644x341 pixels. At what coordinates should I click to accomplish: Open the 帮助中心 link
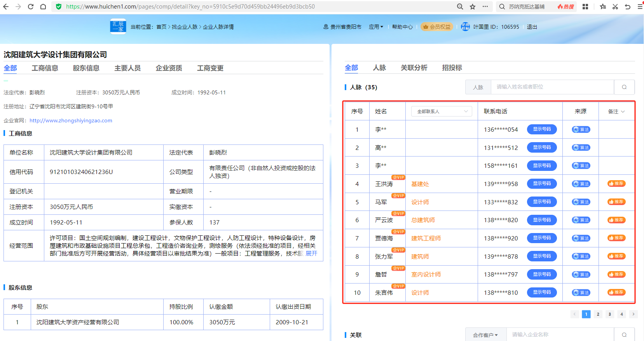coord(402,27)
